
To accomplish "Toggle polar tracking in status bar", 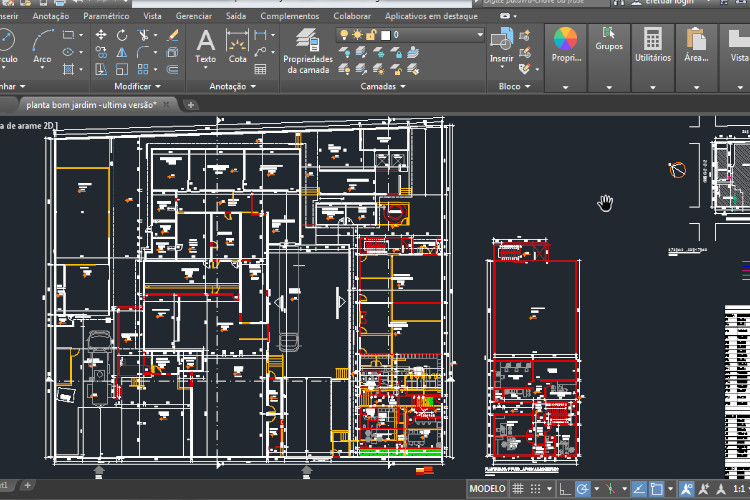I will point(583,488).
